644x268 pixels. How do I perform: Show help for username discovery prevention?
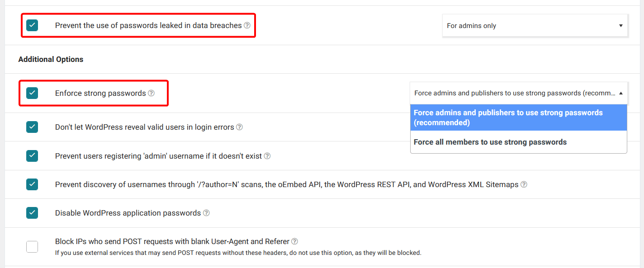pyautogui.click(x=524, y=184)
